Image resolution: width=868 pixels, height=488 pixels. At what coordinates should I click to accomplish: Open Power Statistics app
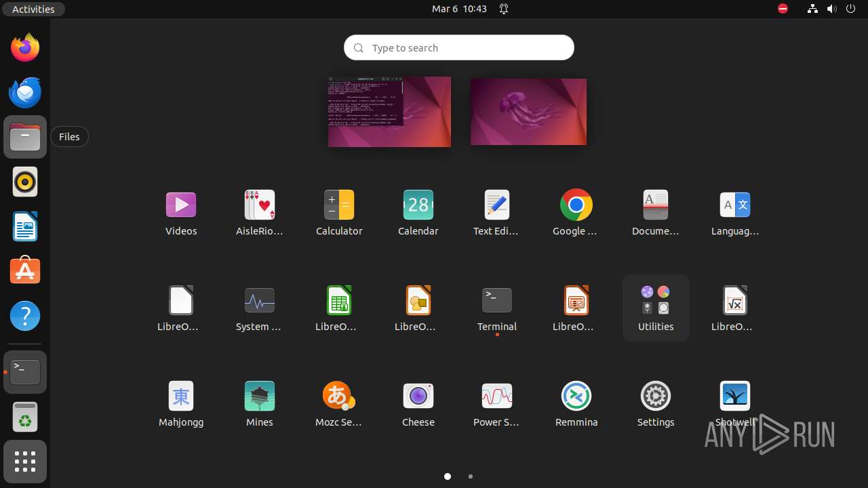pos(497,404)
